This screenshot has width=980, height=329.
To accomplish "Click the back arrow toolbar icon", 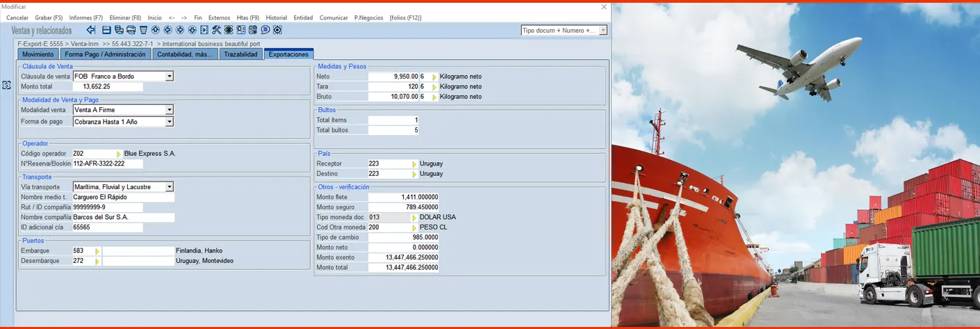I will (x=91, y=30).
